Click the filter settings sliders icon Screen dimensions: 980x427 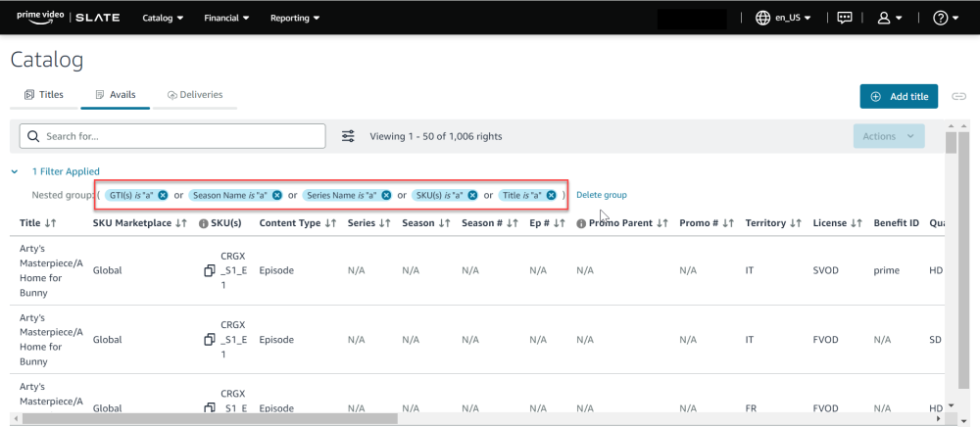tap(348, 136)
